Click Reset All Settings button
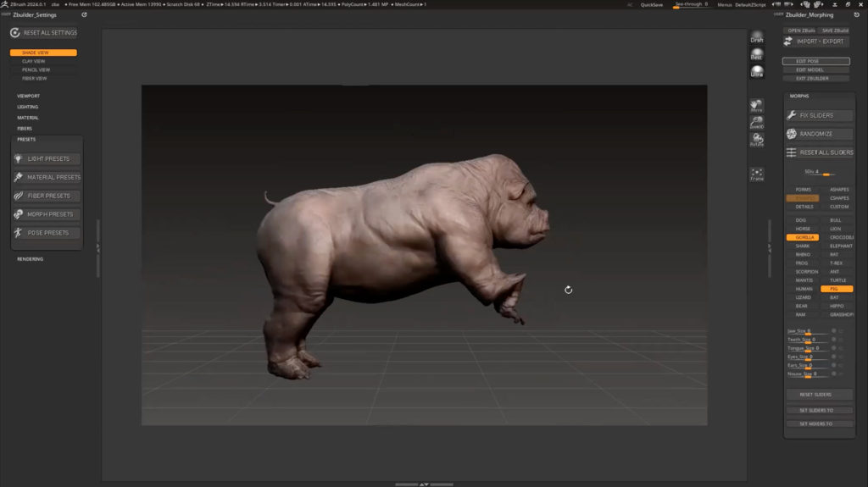868x487 pixels. pos(43,33)
